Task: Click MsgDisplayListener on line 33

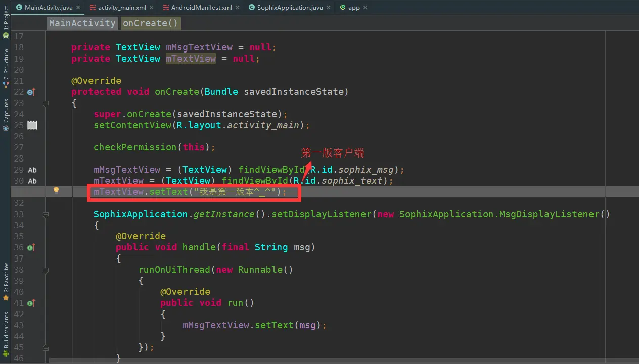Action: click(x=549, y=214)
